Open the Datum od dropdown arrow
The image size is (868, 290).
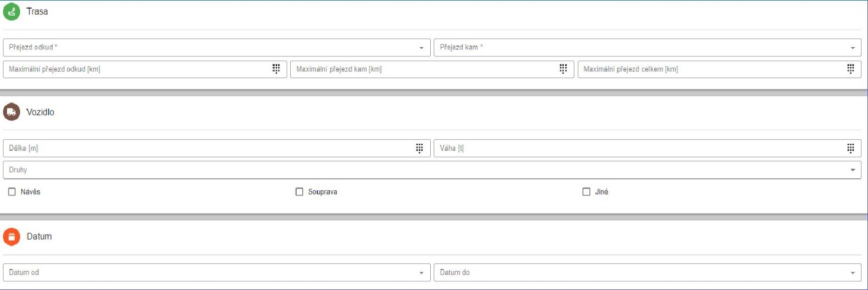(421, 273)
